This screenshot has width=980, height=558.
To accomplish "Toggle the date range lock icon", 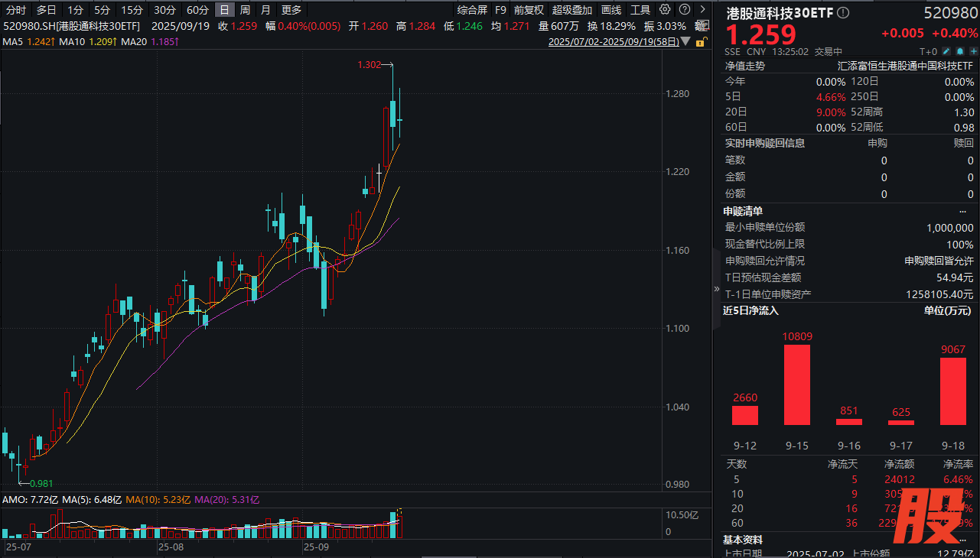I will pyautogui.click(x=699, y=43).
